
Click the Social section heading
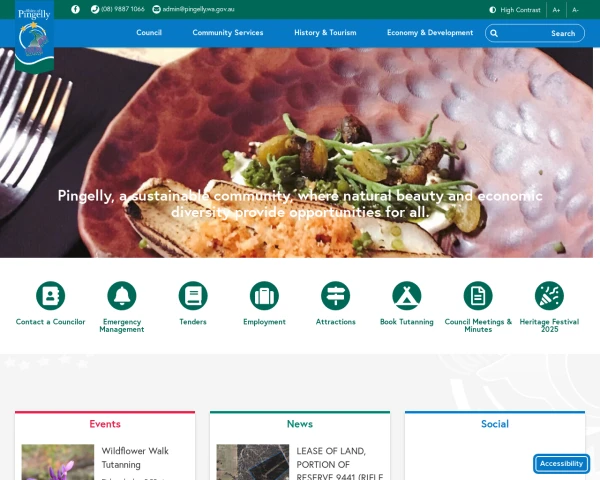pos(495,424)
